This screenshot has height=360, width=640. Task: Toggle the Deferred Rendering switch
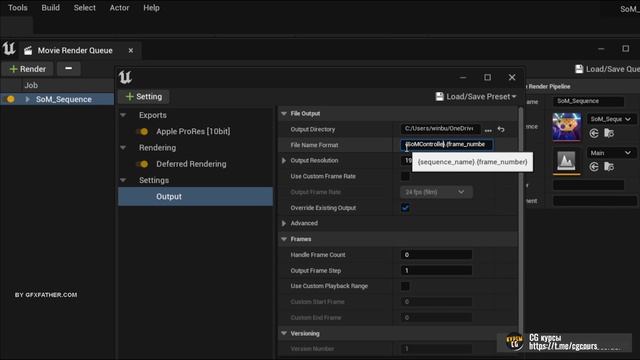click(143, 164)
